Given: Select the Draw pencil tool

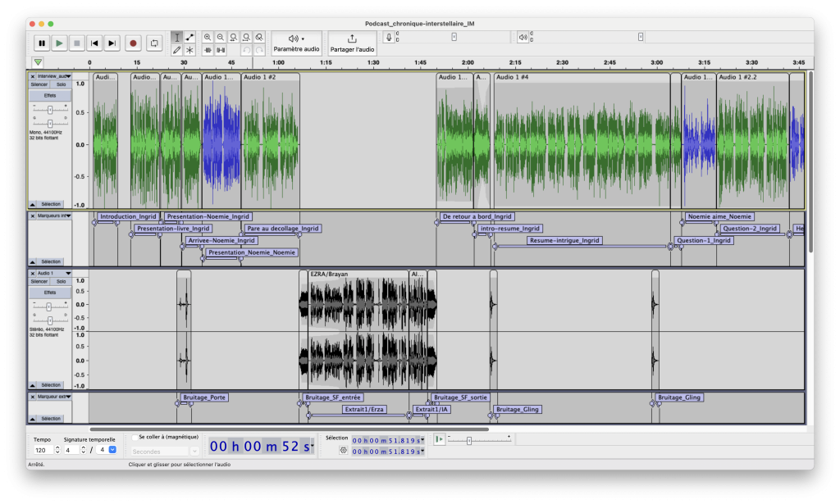Looking at the screenshot, I should (177, 50).
